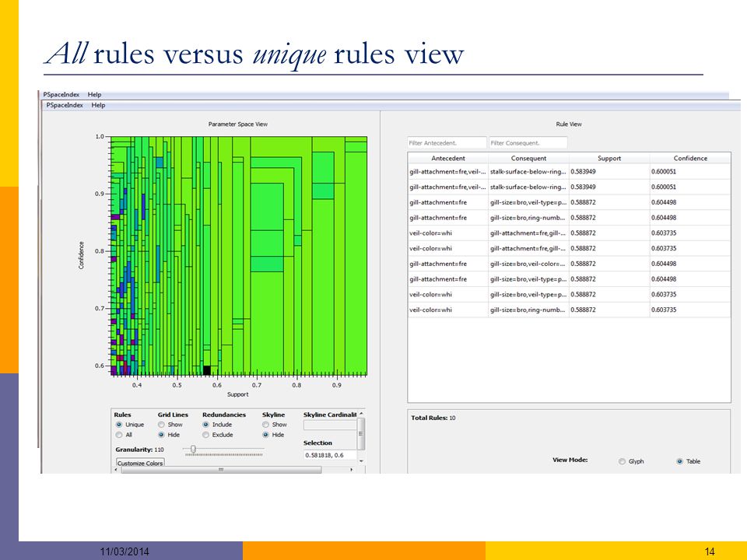
Task: Sort by the Consequent column header
Action: pos(528,158)
